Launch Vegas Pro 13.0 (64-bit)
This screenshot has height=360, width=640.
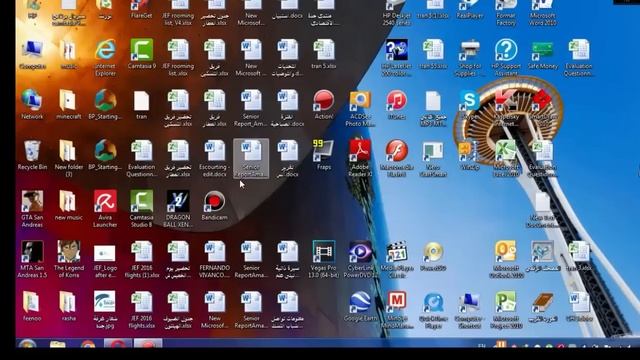click(324, 260)
